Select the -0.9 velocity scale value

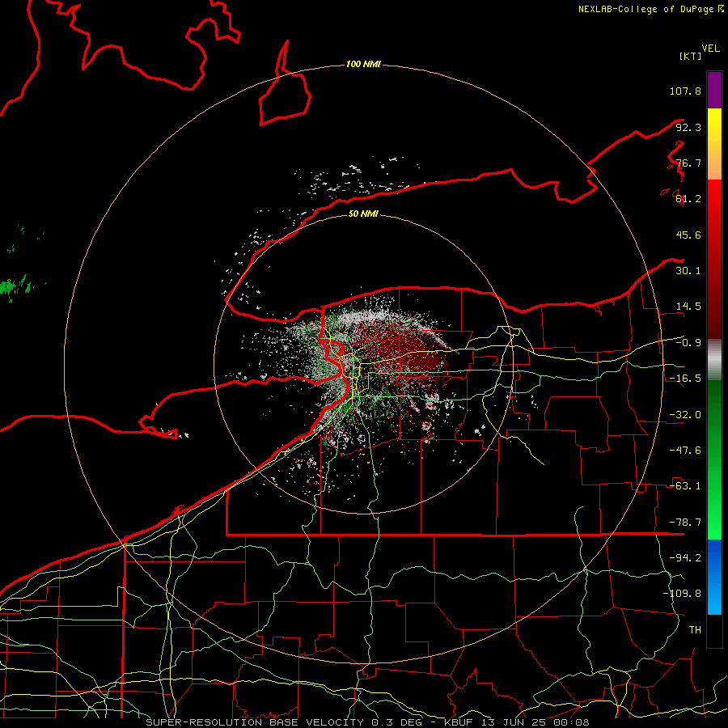688,343
